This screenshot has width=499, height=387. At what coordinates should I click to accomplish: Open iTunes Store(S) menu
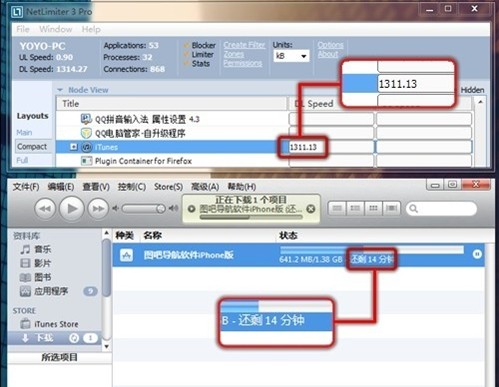point(168,187)
